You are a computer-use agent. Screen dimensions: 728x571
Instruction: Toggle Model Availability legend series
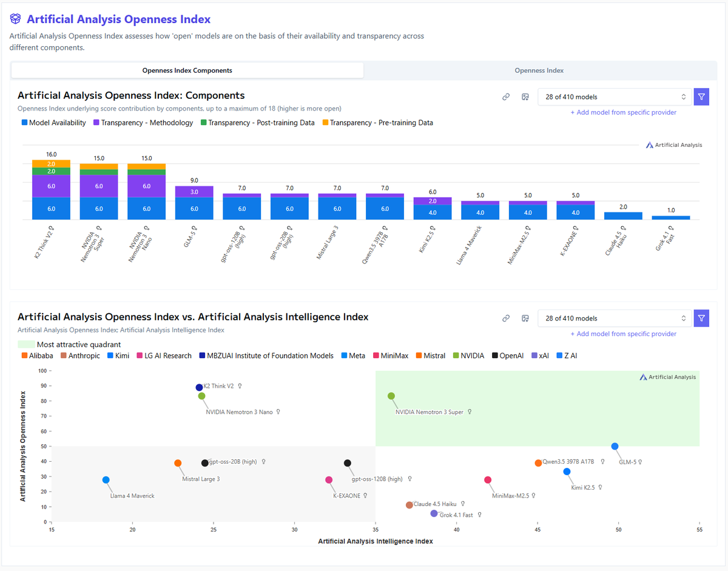pyautogui.click(x=53, y=123)
